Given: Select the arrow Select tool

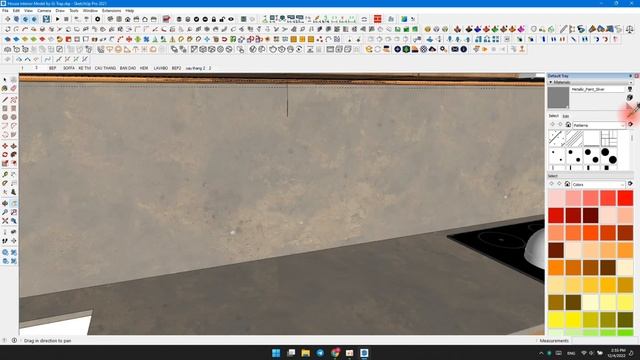Looking at the screenshot, I should (5, 80).
